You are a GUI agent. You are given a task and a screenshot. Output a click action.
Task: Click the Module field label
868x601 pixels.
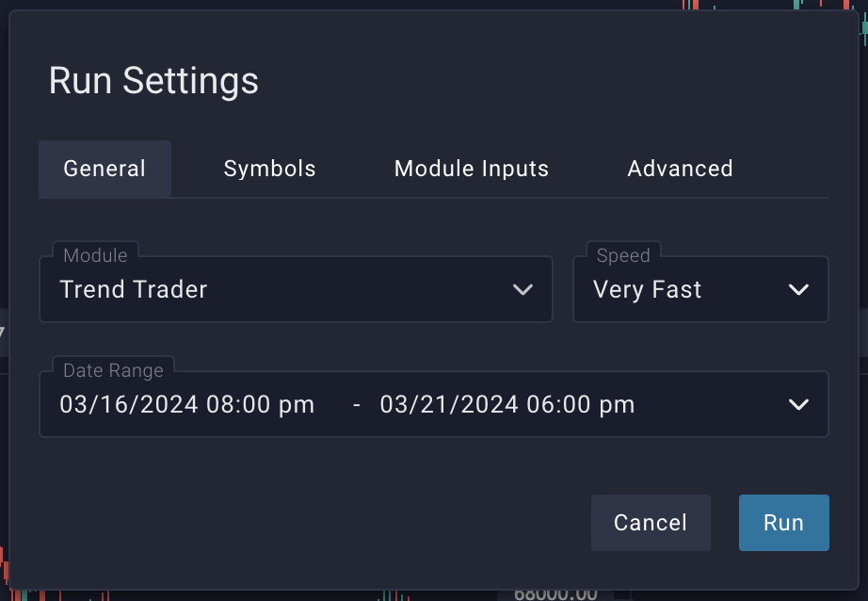coord(95,255)
